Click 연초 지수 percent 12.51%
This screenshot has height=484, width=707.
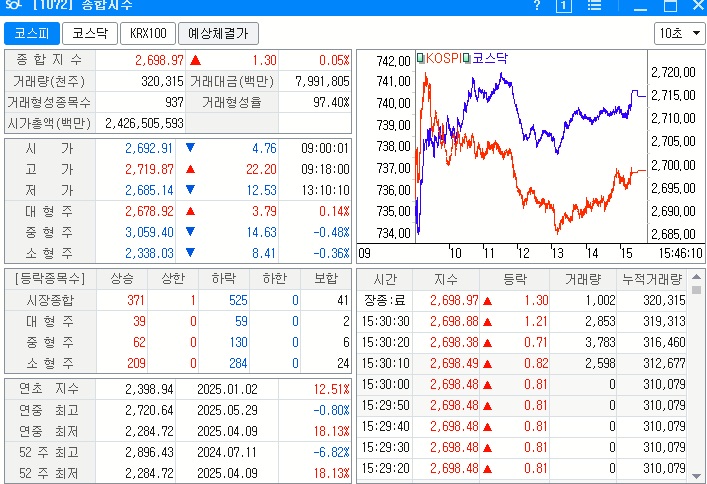coord(331,389)
